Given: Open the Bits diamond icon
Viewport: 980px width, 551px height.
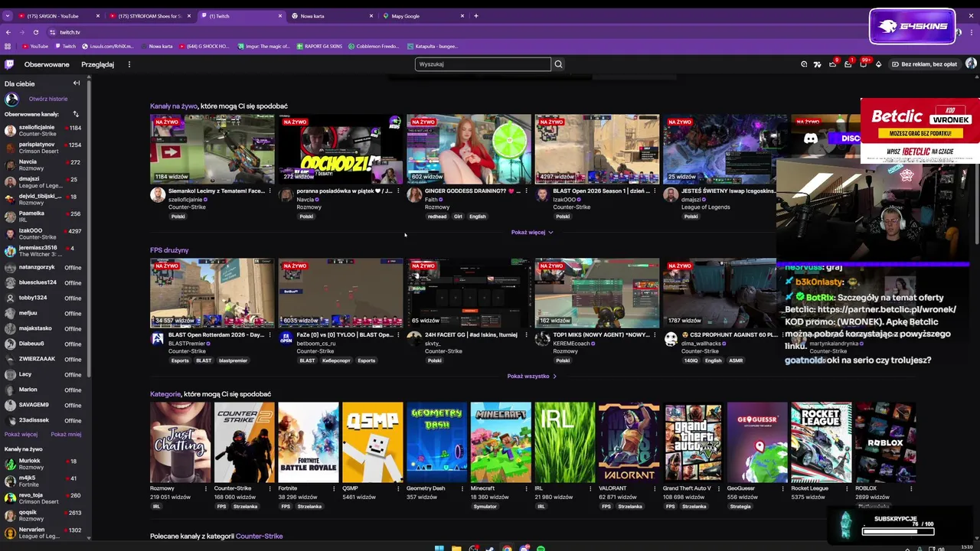Looking at the screenshot, I should click(x=878, y=64).
